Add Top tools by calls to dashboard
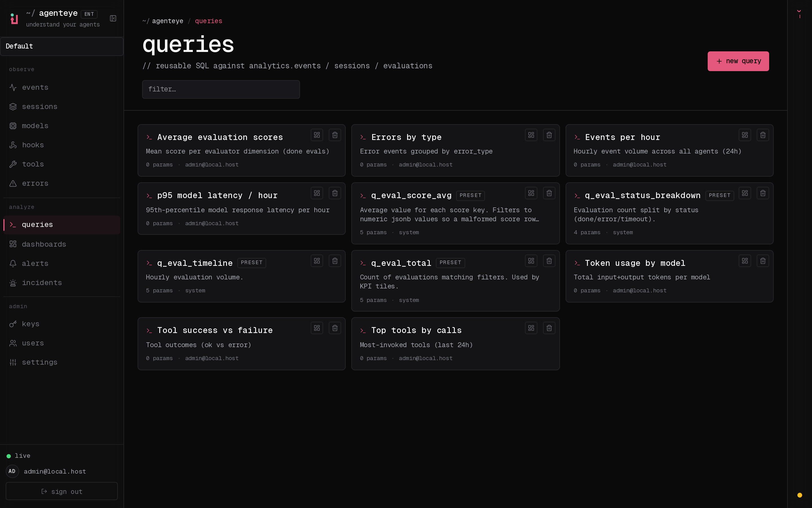812x508 pixels. tap(531, 328)
